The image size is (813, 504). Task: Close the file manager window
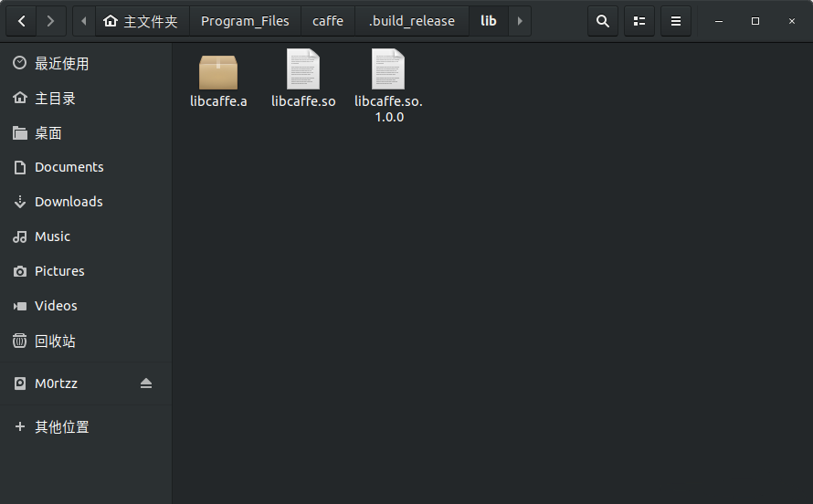[x=792, y=21]
